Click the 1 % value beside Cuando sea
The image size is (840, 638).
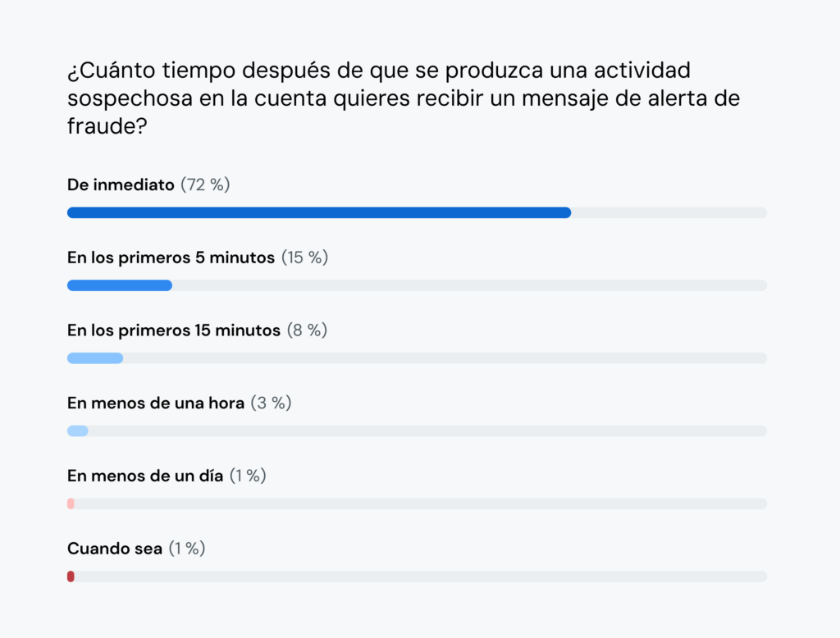(187, 549)
